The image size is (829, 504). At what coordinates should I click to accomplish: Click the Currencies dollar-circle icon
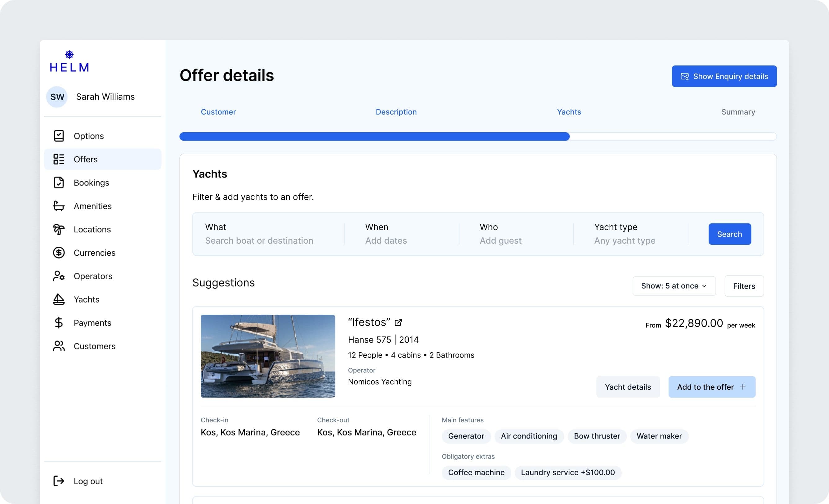(x=59, y=253)
